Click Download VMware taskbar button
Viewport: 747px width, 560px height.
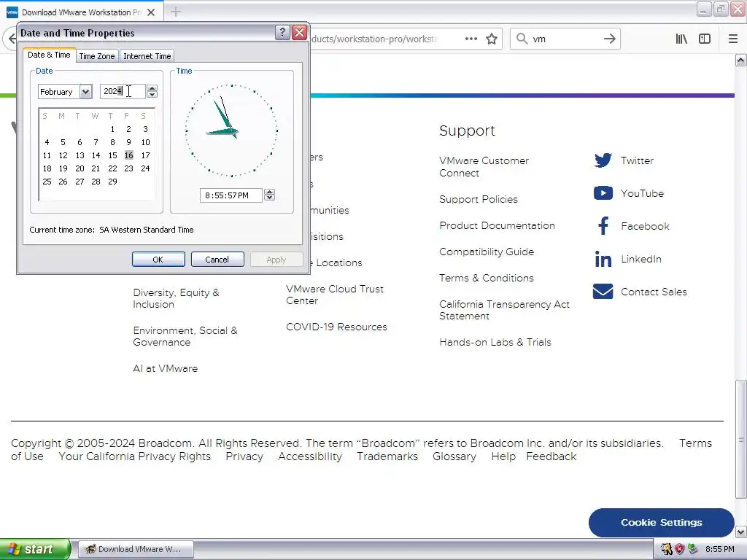coord(136,549)
